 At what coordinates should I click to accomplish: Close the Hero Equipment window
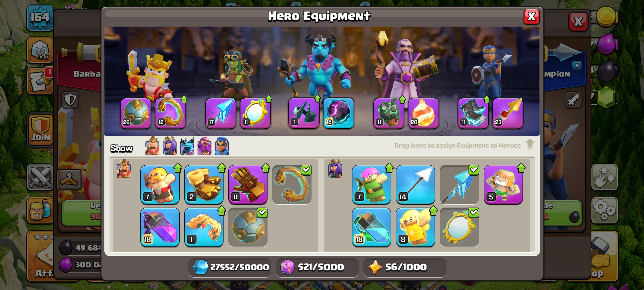(x=532, y=17)
